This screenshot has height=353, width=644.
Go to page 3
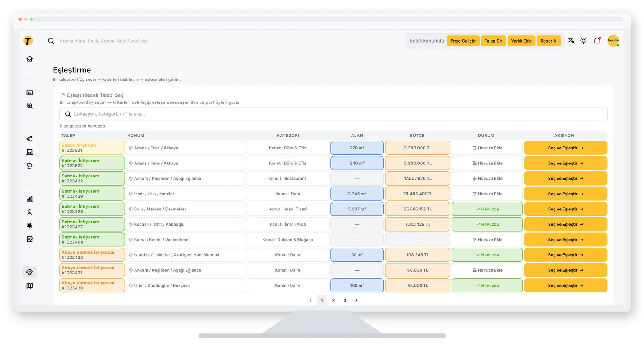tap(345, 300)
